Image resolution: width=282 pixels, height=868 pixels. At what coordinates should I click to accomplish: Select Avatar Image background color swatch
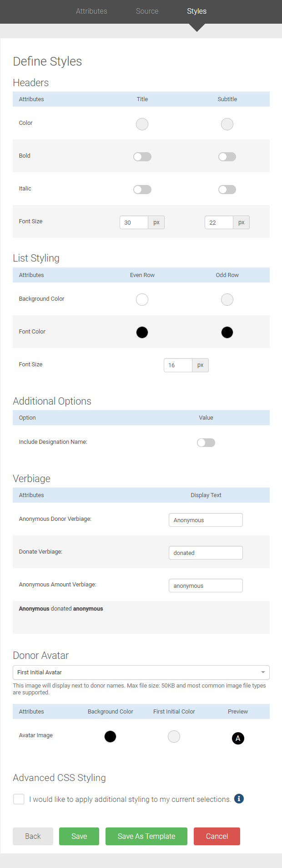click(110, 736)
